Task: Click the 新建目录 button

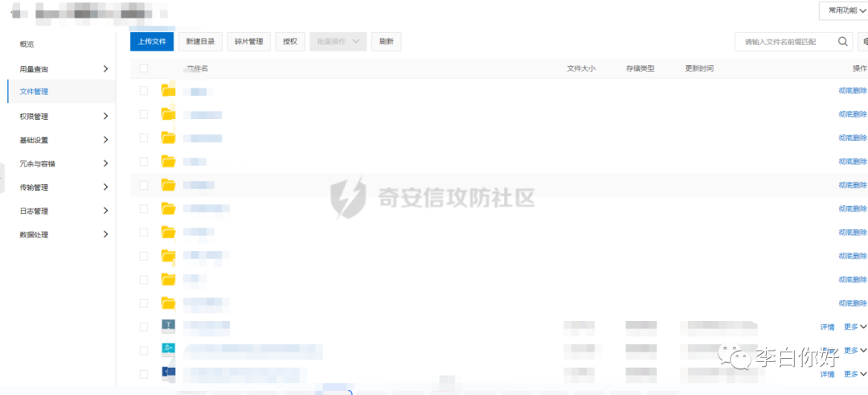Action: [200, 42]
